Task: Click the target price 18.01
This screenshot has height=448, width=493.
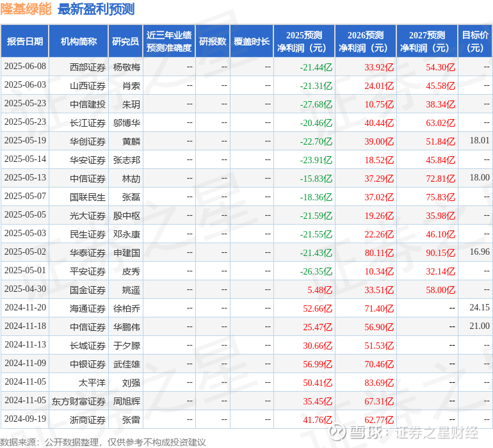Action: [x=480, y=141]
